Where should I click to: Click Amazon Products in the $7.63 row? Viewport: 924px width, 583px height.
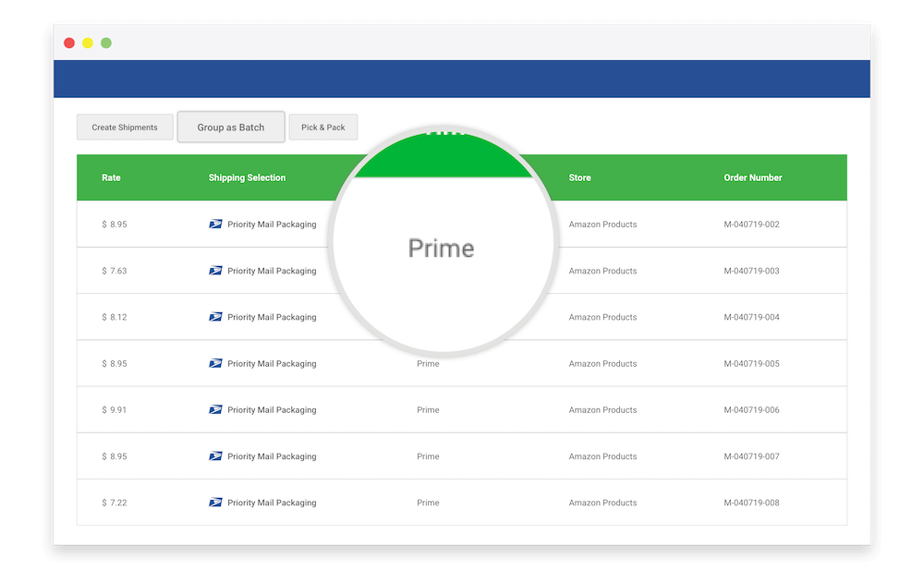click(x=602, y=271)
